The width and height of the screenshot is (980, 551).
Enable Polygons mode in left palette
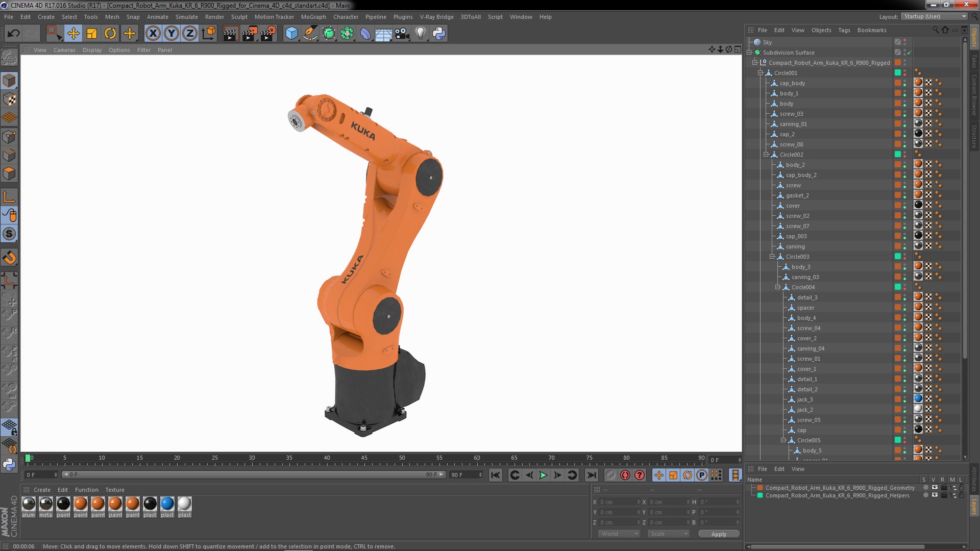pyautogui.click(x=9, y=173)
